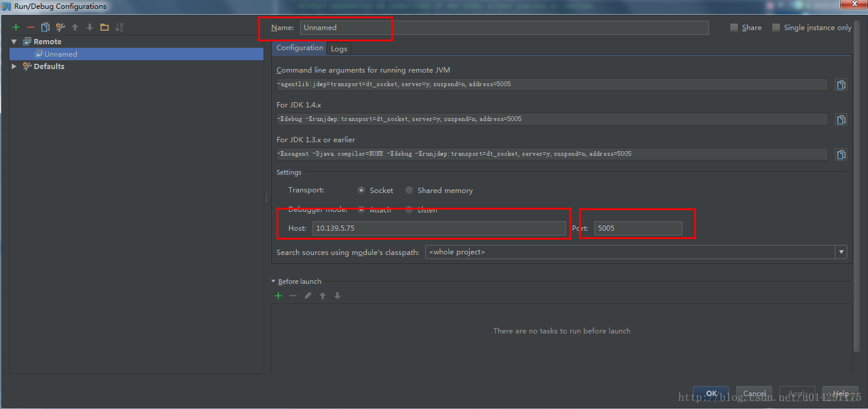
Task: Click the Apply button
Action: (x=798, y=394)
